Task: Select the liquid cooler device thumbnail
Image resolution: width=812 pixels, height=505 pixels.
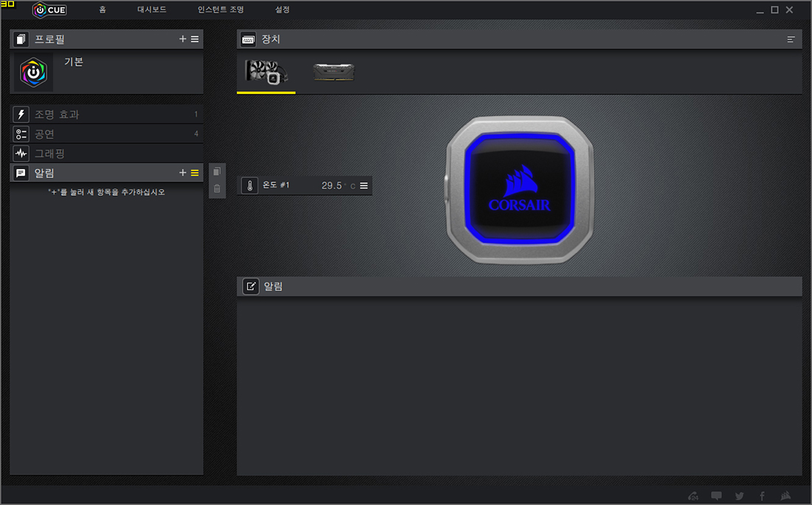Action: point(266,72)
